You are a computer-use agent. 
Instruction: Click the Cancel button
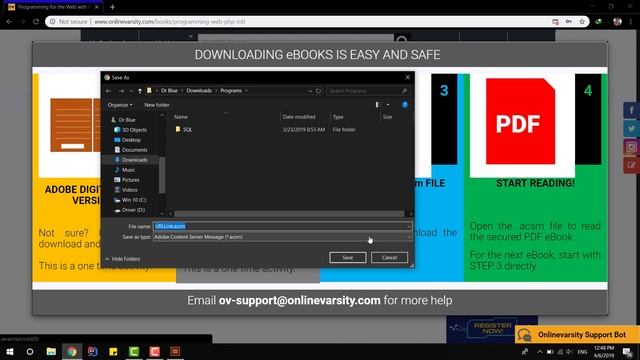click(389, 258)
